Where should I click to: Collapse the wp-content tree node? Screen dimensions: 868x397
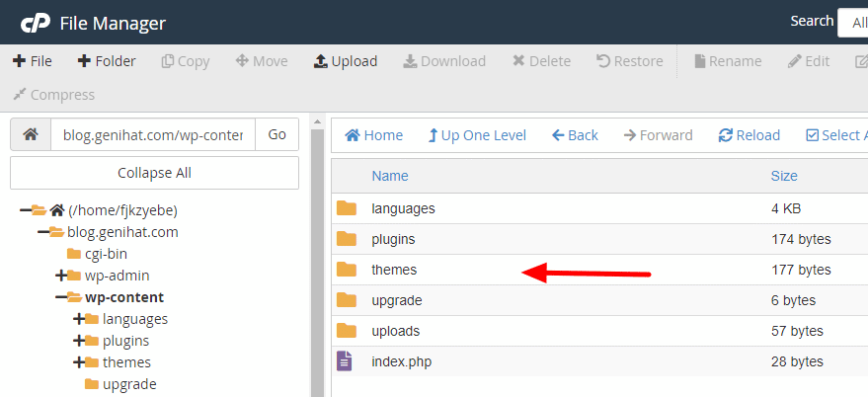point(61,297)
